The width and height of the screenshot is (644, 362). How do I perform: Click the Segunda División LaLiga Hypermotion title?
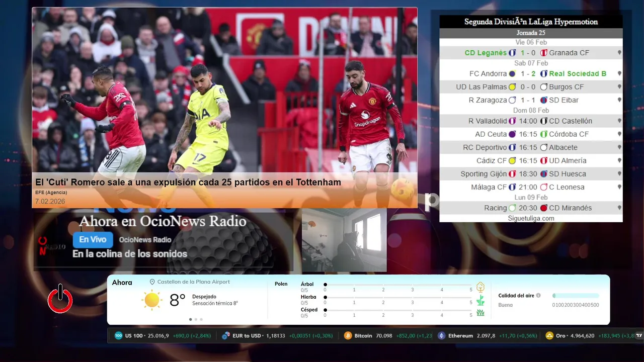click(x=531, y=22)
